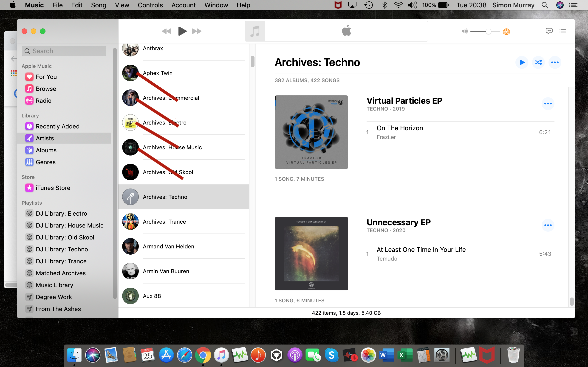588x367 pixels.
Task: Click the rewind previous track icon
Action: (167, 31)
